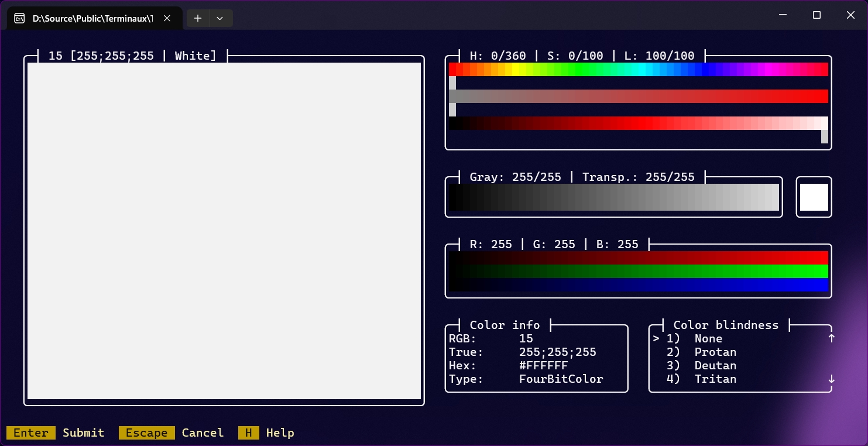Click the large white color preview area
The image size is (868, 446).
coord(224,231)
